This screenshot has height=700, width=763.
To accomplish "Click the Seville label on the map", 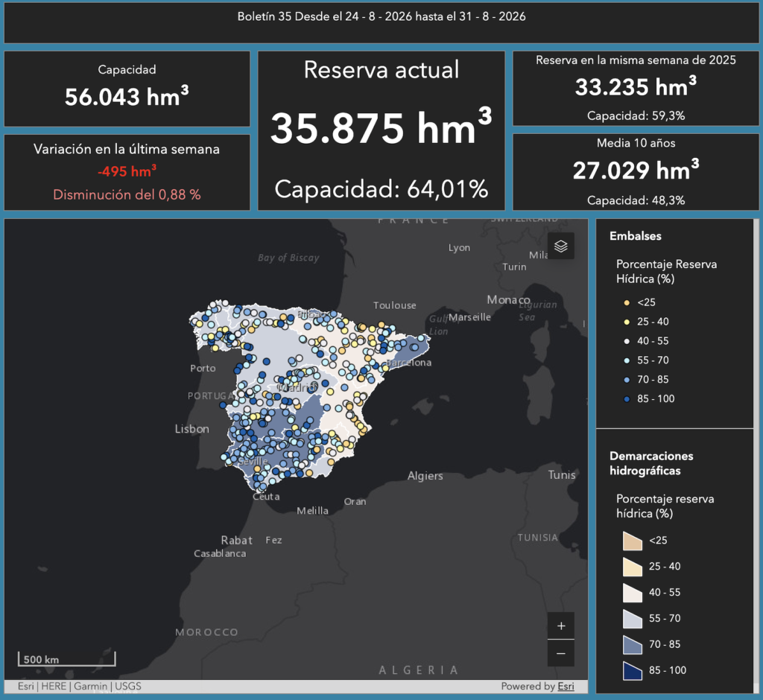I will click(x=253, y=461).
